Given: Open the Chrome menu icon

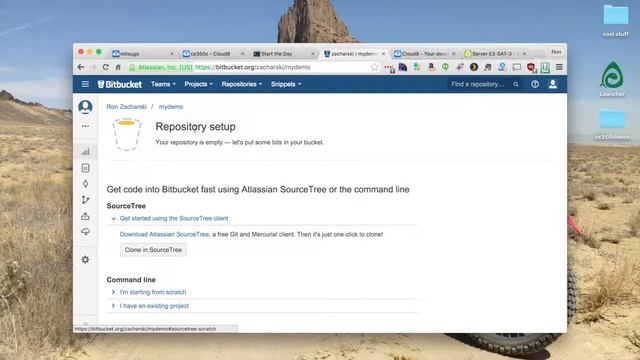Looking at the screenshot, I should tap(559, 67).
